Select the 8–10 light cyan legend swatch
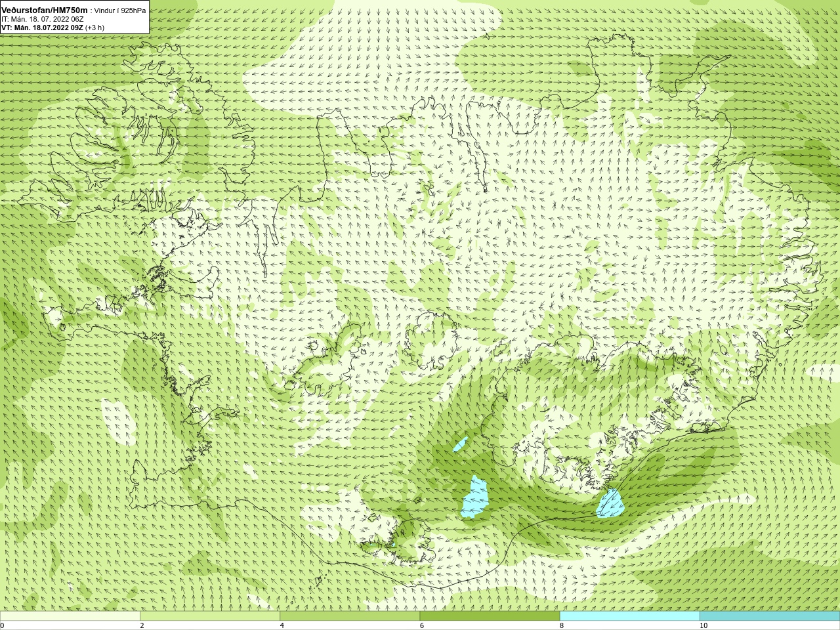This screenshot has width=840, height=630. [x=629, y=616]
